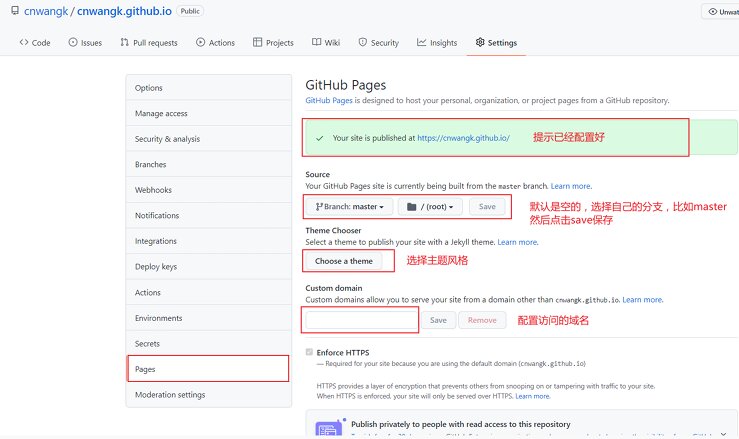
Task: Open the Wiki tab
Action: coord(326,42)
